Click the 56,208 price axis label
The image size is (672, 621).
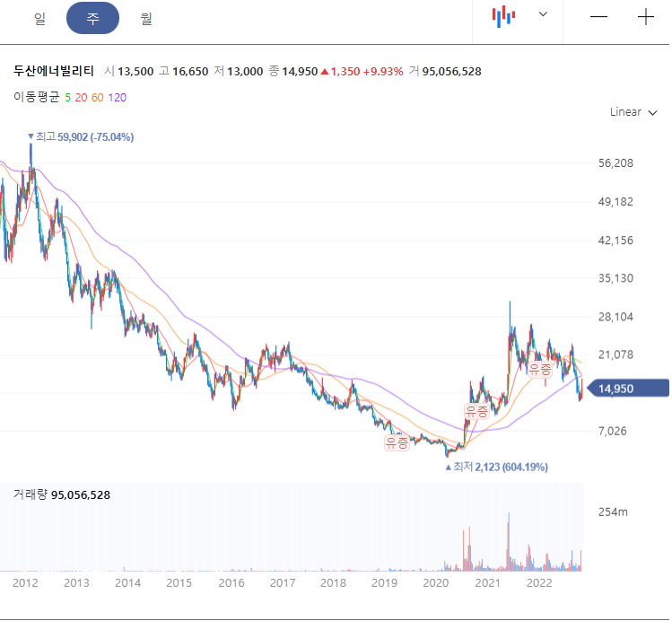[615, 162]
